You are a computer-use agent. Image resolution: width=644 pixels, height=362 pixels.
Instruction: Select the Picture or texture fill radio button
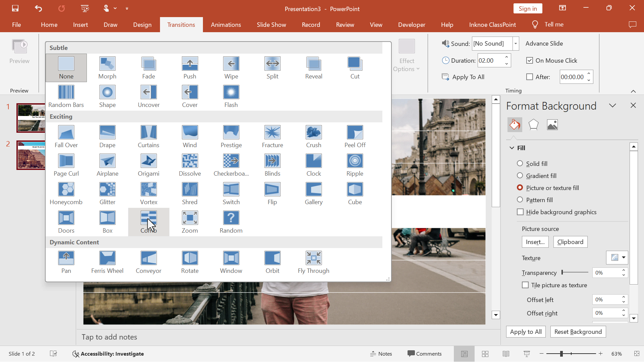[x=520, y=187]
